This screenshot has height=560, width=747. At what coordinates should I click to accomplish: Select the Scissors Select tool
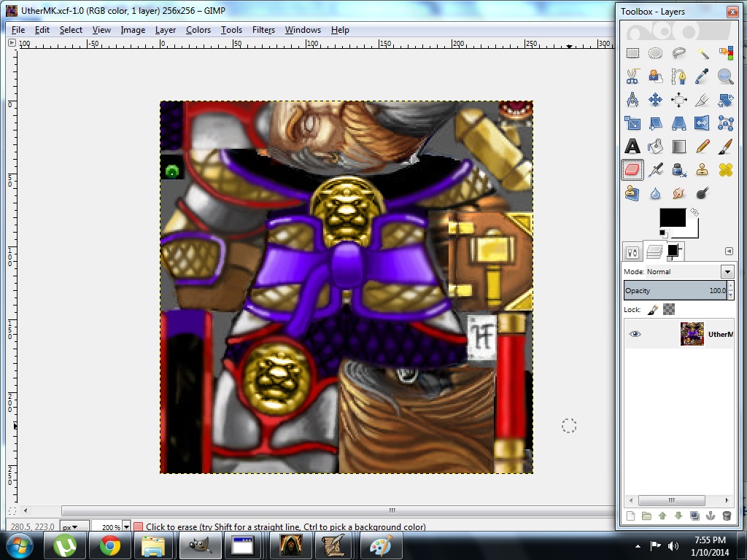point(632,76)
